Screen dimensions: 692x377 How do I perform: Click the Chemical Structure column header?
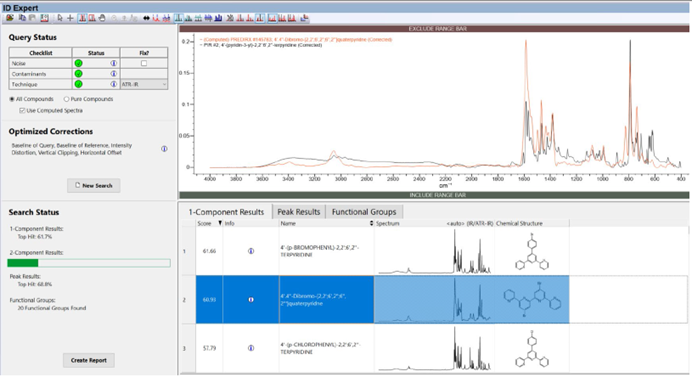click(519, 223)
